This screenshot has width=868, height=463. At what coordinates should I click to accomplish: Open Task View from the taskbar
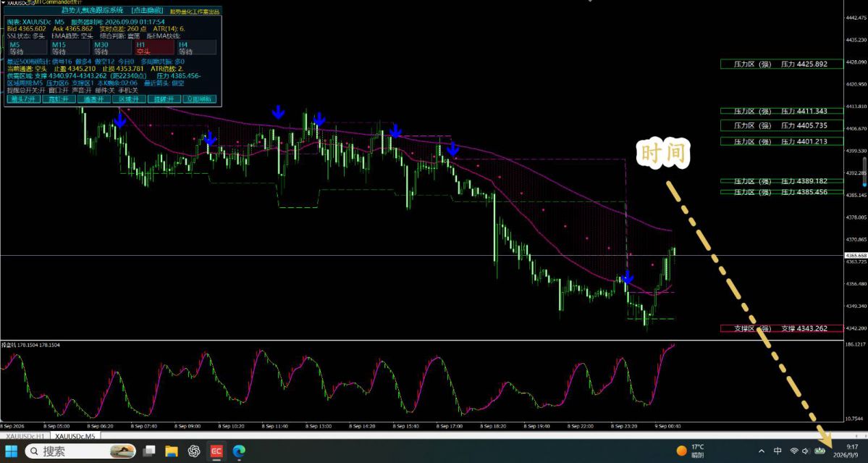149,451
